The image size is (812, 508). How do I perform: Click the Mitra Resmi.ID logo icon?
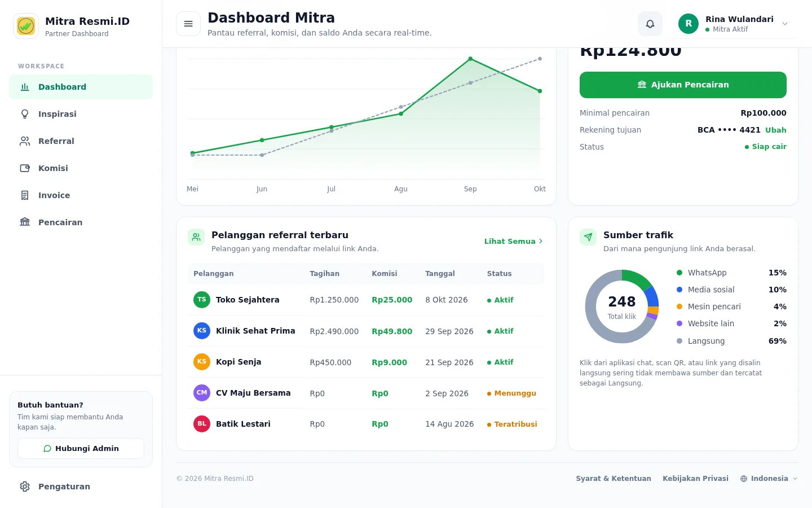26,26
